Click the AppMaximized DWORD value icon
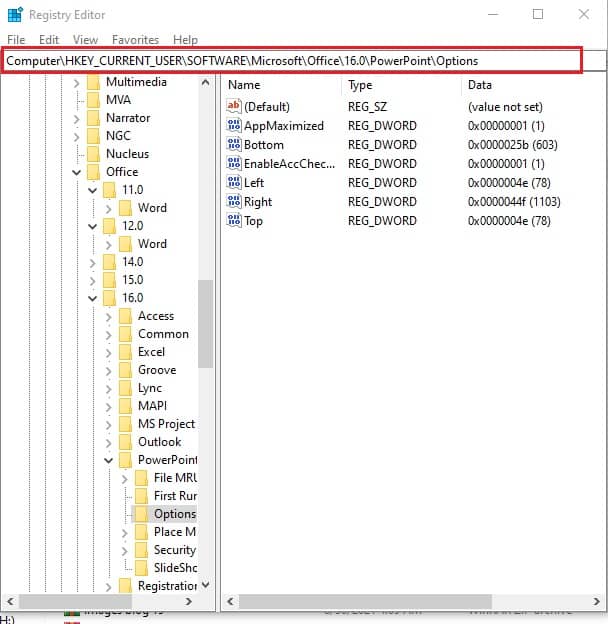 pyautogui.click(x=234, y=125)
